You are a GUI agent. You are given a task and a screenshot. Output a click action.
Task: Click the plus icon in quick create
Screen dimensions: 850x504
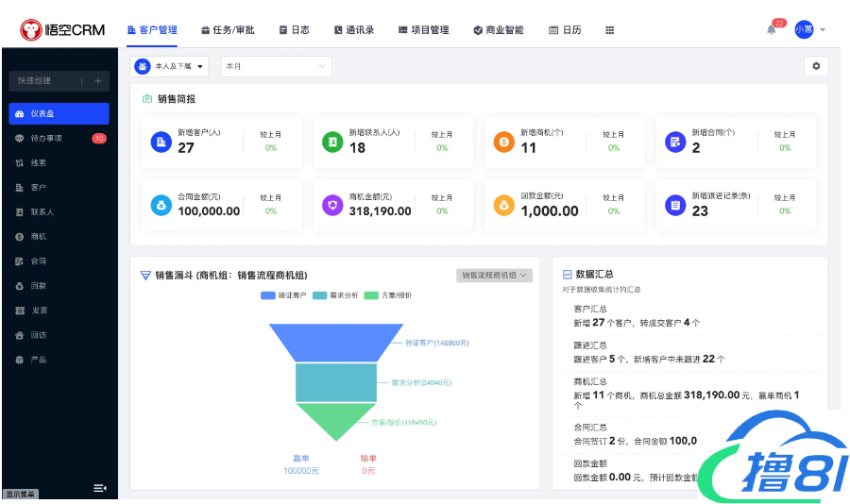[x=97, y=81]
